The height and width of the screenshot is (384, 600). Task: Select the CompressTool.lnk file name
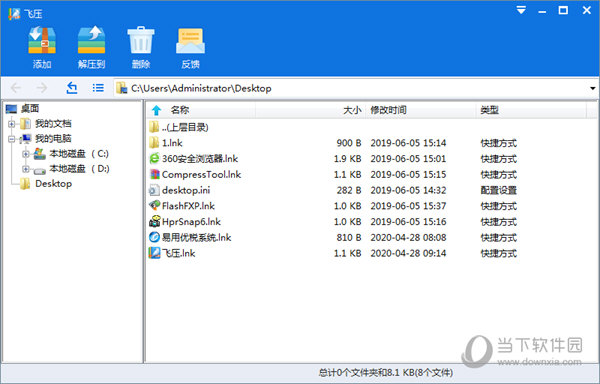pyautogui.click(x=201, y=174)
